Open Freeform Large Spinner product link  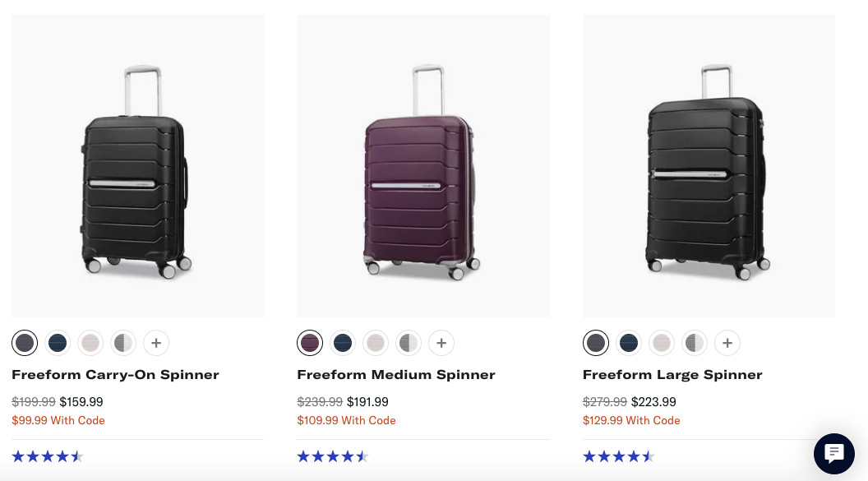point(672,375)
